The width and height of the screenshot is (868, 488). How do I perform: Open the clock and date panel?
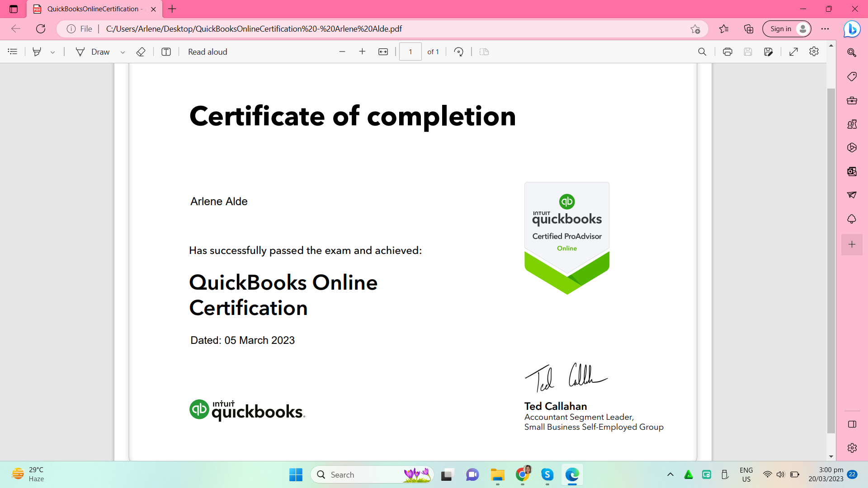(x=826, y=474)
